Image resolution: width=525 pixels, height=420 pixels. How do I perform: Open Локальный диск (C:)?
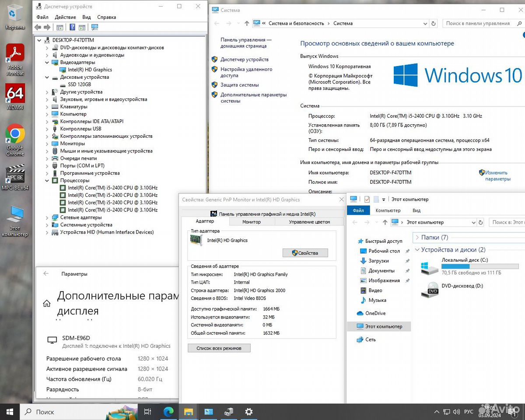470,266
